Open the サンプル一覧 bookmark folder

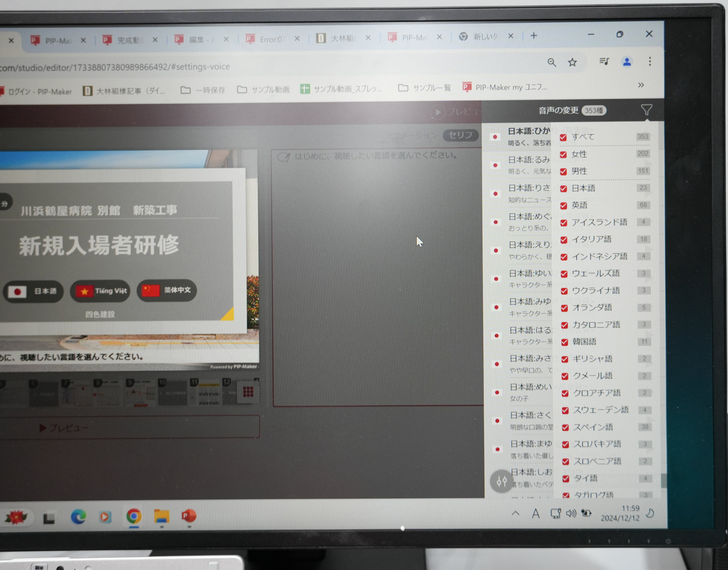click(x=425, y=88)
